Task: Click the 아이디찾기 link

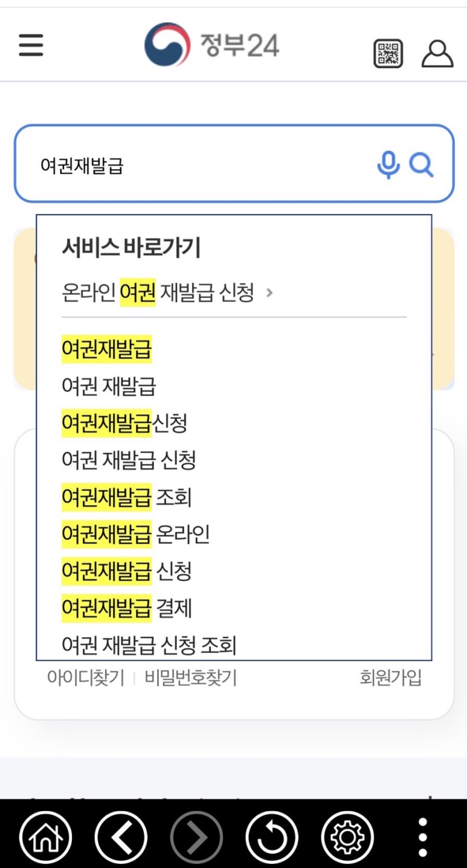Action: pyautogui.click(x=86, y=678)
